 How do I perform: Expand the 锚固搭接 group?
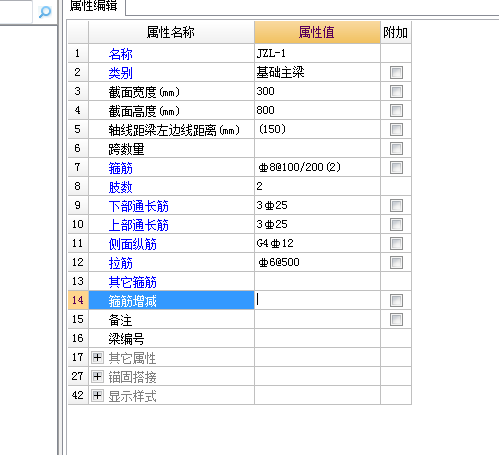tap(97, 377)
